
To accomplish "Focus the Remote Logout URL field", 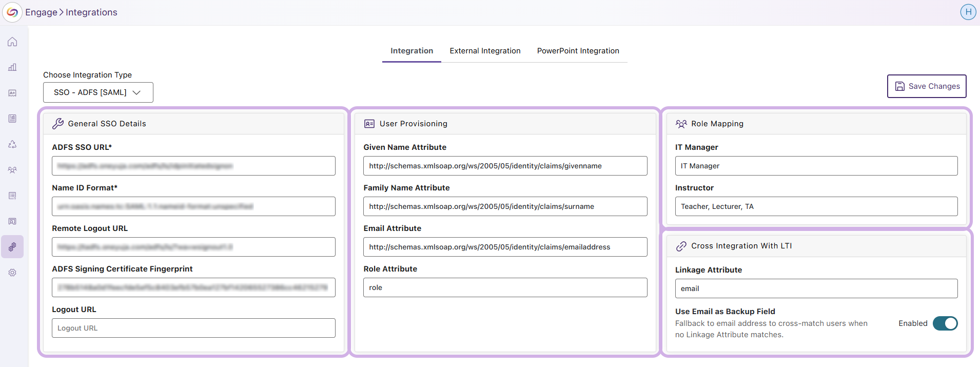I will (x=193, y=247).
